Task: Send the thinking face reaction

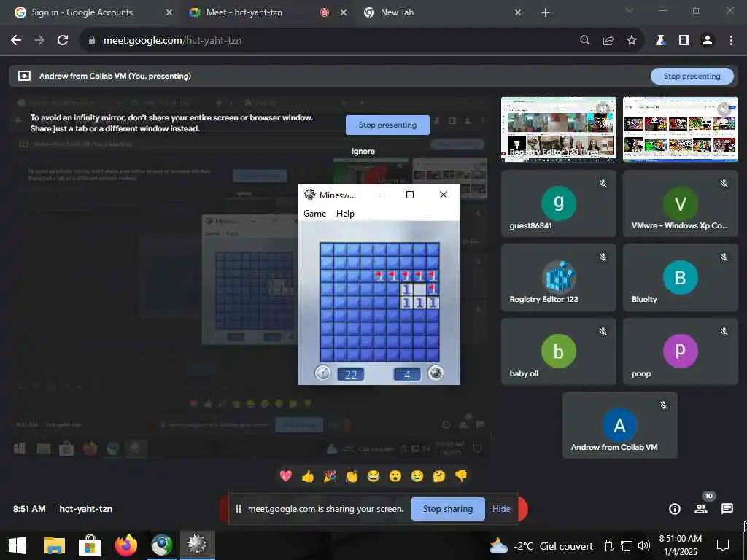Action: [439, 475]
